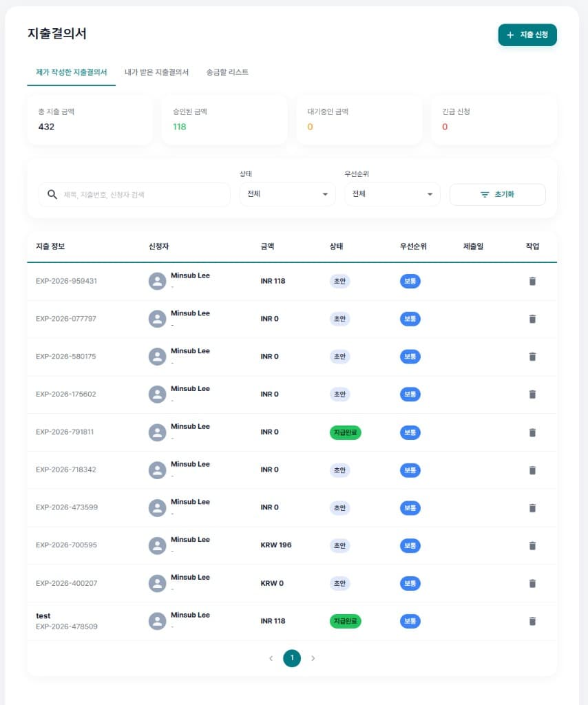Screen dimensions: 588x705
Task: Delete expense row EXP-2026-473599
Action: click(532, 508)
